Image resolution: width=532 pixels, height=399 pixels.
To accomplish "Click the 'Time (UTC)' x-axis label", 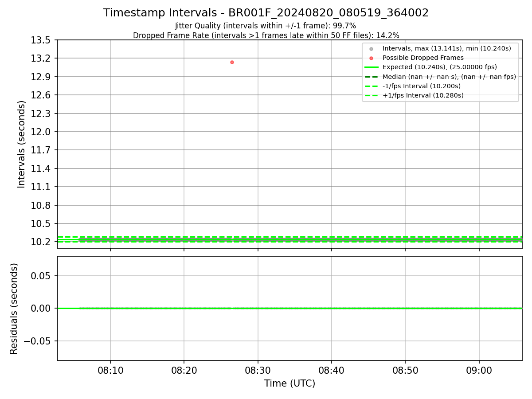I will 289,383.
